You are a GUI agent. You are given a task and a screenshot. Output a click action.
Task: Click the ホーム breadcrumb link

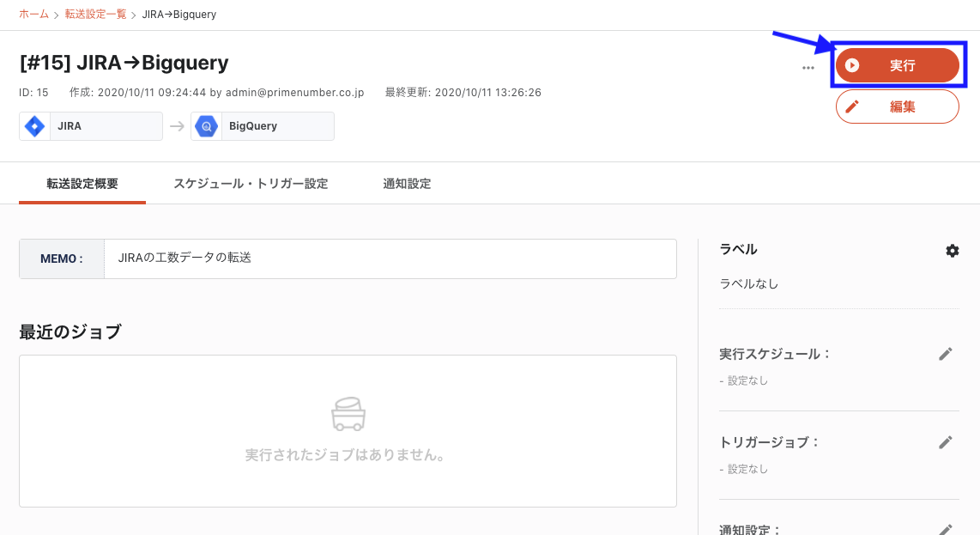pos(33,14)
